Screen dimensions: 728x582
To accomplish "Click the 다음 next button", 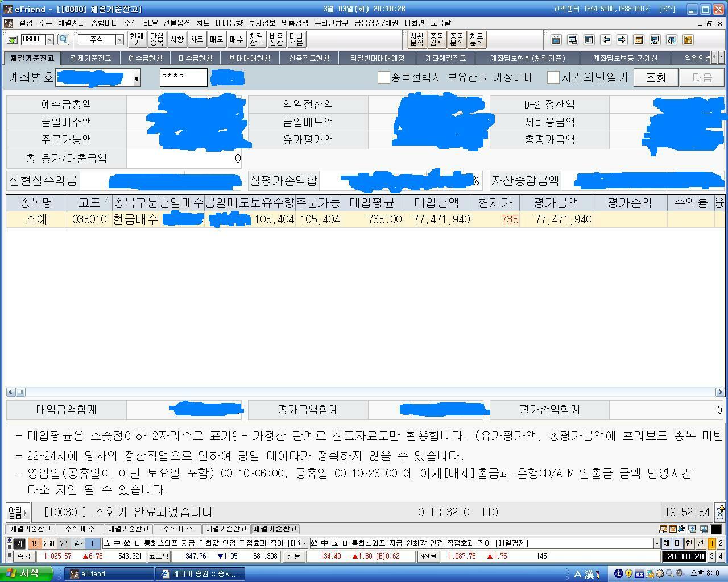I will 701,77.
